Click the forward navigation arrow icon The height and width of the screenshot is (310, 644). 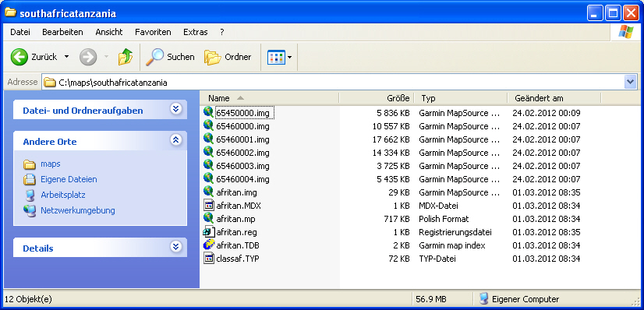coord(88,57)
